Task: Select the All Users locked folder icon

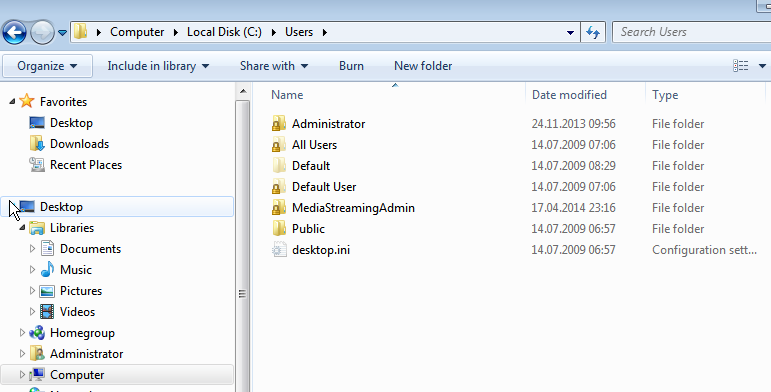Action: (279, 145)
